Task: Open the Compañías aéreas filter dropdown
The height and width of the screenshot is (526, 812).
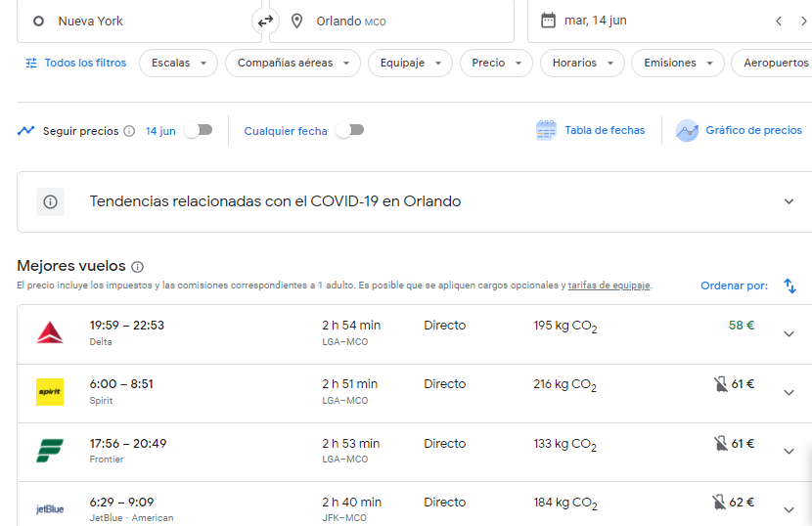Action: (293, 64)
